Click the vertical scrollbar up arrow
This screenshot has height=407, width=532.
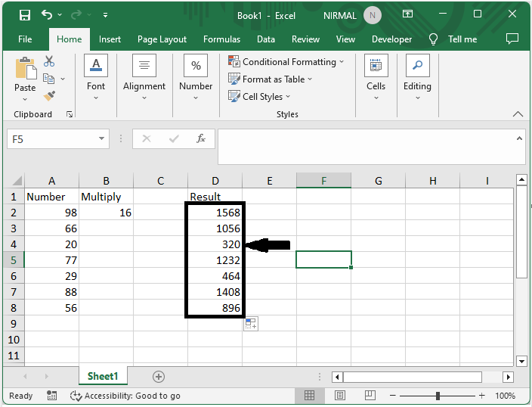tap(521, 179)
